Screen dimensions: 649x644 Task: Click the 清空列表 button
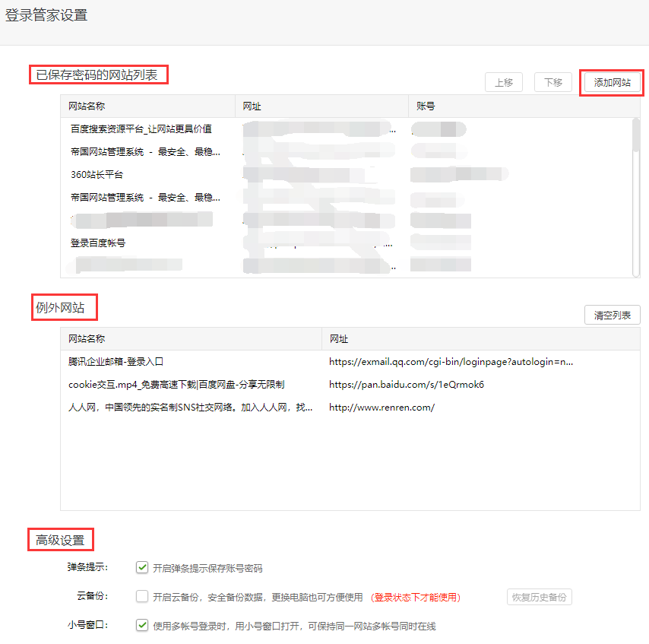pyautogui.click(x=612, y=314)
